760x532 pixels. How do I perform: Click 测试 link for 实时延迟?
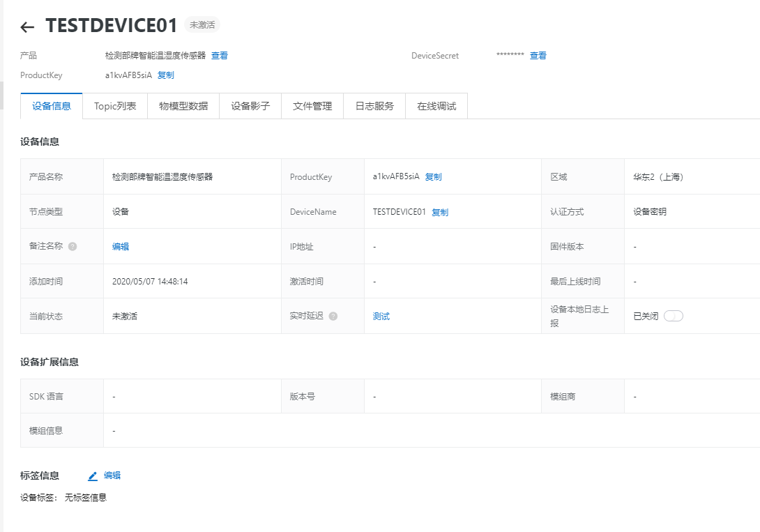click(x=381, y=317)
